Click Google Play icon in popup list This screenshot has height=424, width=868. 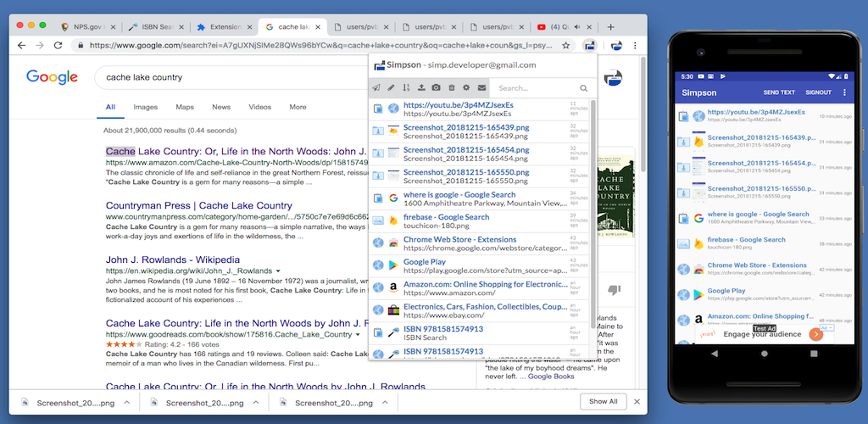click(x=393, y=265)
